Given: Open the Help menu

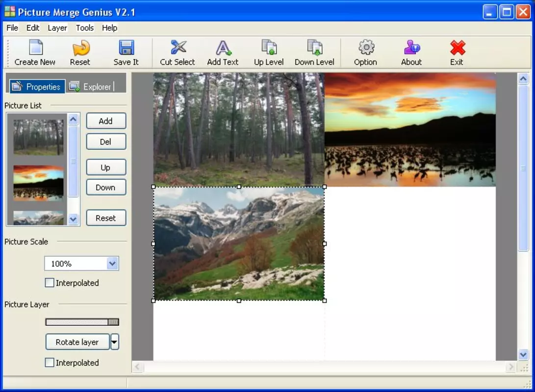Looking at the screenshot, I should 109,28.
